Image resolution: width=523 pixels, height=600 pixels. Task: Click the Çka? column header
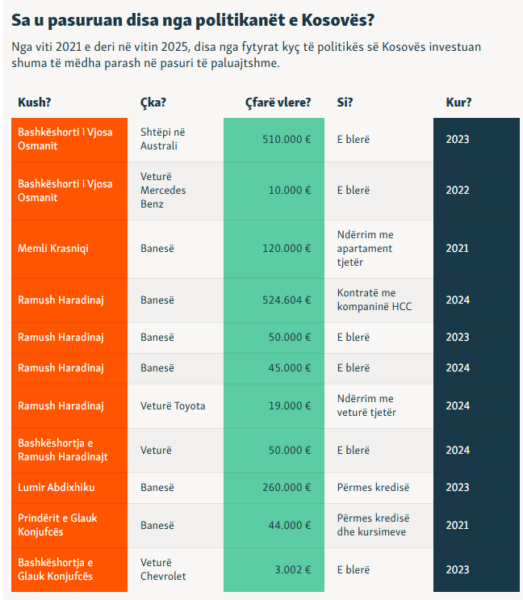(x=153, y=102)
